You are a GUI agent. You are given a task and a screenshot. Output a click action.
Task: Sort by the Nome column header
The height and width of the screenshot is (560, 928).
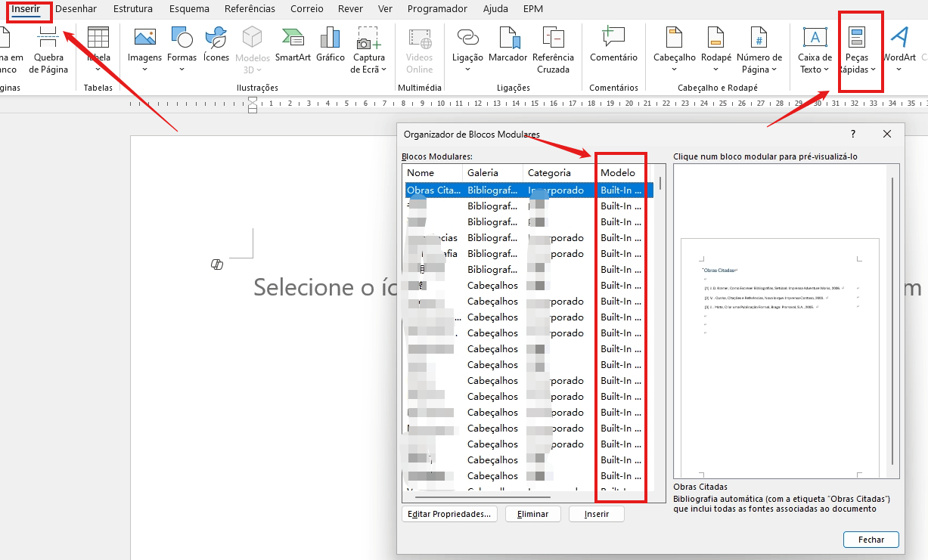click(433, 173)
